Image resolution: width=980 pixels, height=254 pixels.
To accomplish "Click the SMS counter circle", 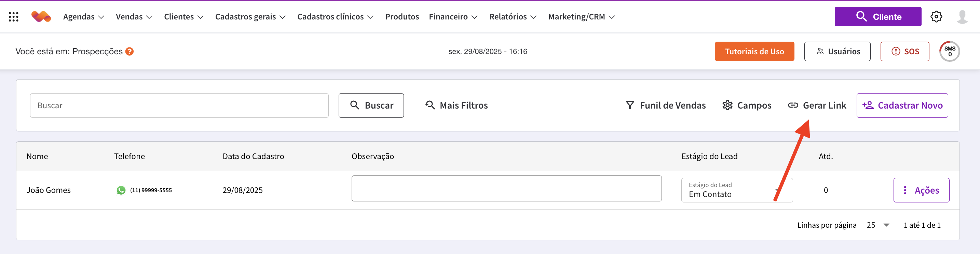I will [x=949, y=51].
